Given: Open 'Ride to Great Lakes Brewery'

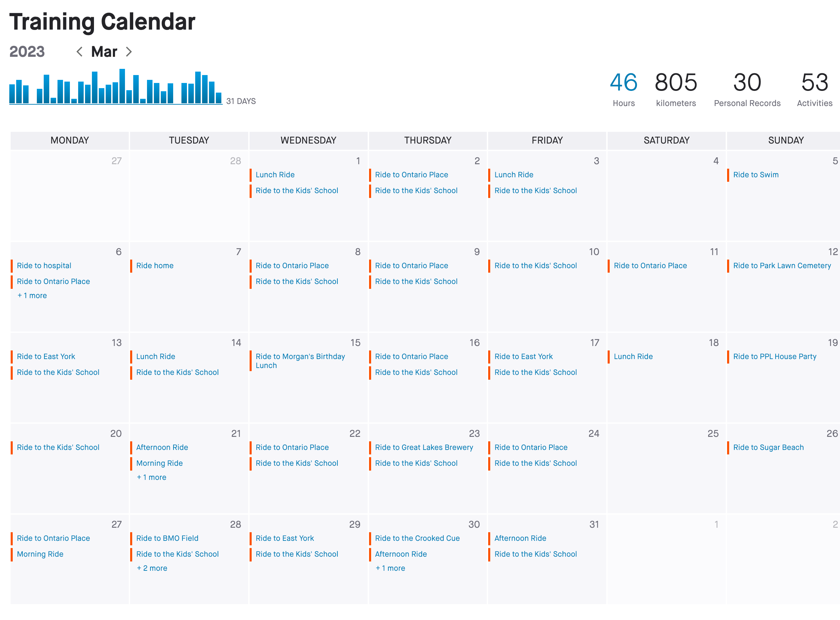Looking at the screenshot, I should (424, 448).
